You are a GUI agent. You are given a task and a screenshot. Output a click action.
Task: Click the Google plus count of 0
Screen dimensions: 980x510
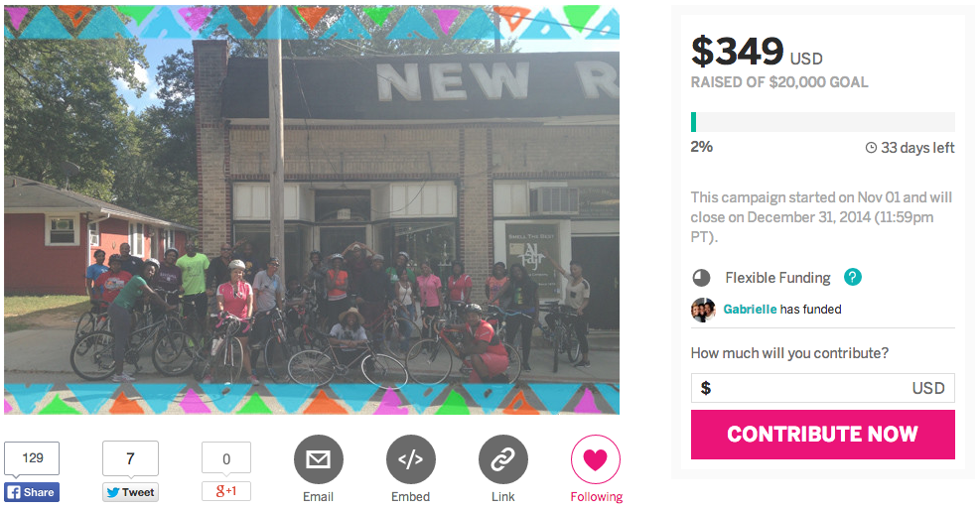pos(226,458)
